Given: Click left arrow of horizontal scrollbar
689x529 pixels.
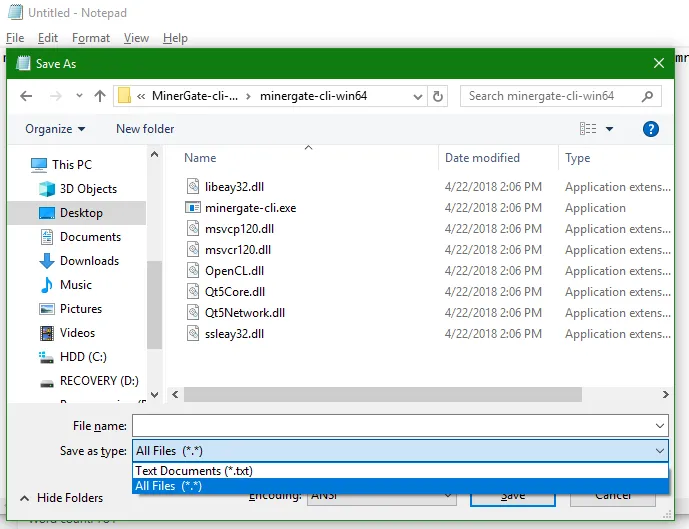Looking at the screenshot, I should (x=175, y=395).
